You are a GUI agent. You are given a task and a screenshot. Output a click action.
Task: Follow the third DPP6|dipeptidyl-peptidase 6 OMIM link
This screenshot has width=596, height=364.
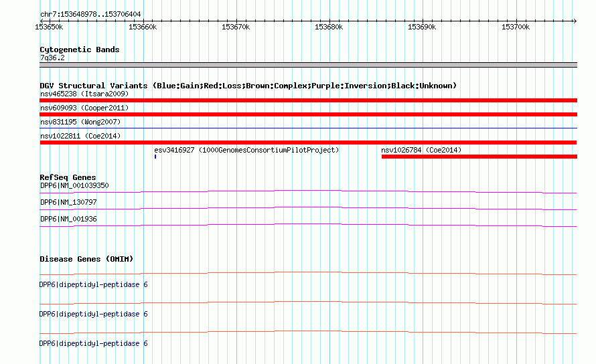point(94,343)
